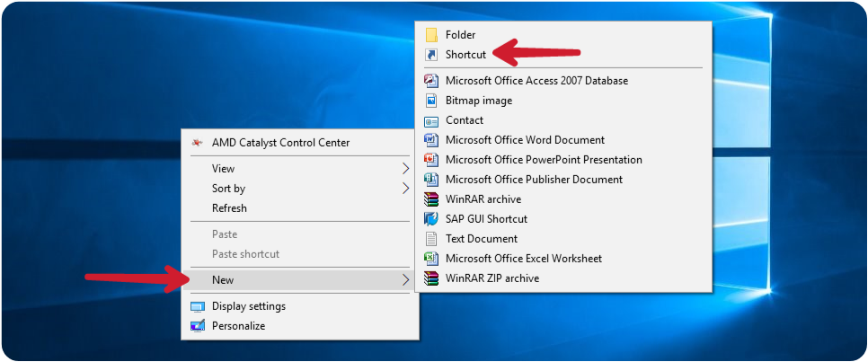Create a new WinRAR archive
868x362 pixels.
tap(563, 199)
